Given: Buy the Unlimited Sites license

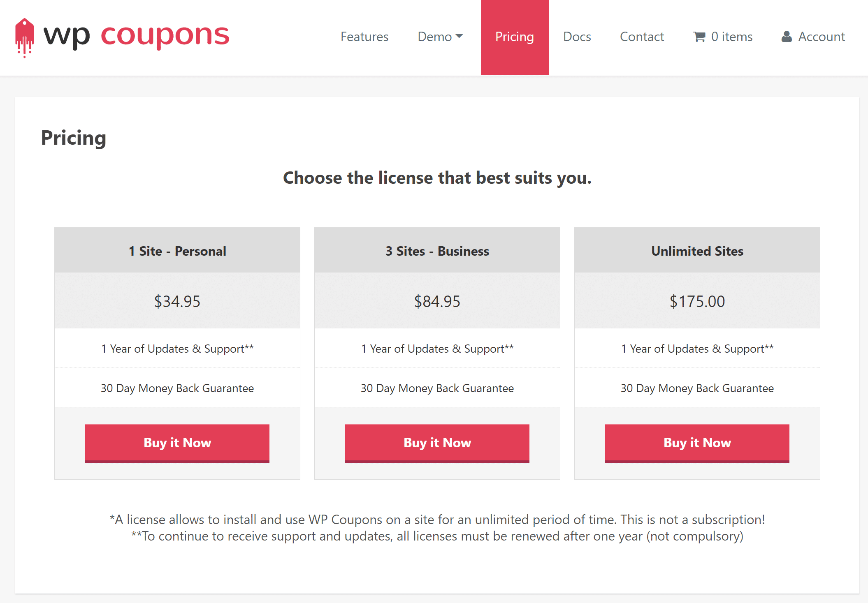Looking at the screenshot, I should click(x=696, y=443).
